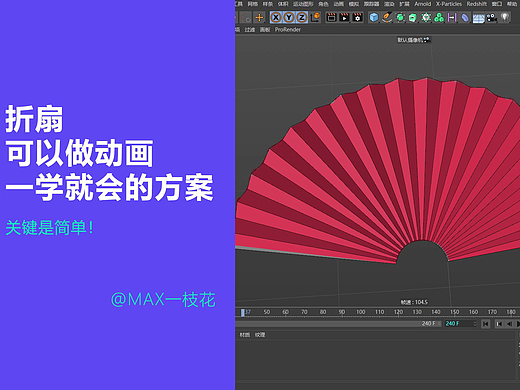Image resolution: width=520 pixels, height=390 pixels.
Task: Select the orange crosshair tool icon
Action: [259, 17]
